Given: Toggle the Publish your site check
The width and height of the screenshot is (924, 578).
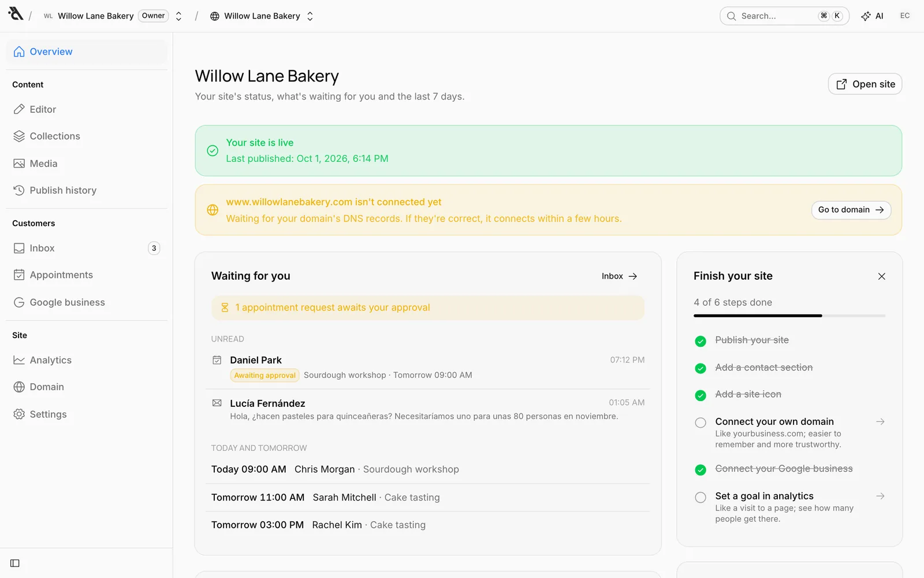Looking at the screenshot, I should tap(701, 341).
